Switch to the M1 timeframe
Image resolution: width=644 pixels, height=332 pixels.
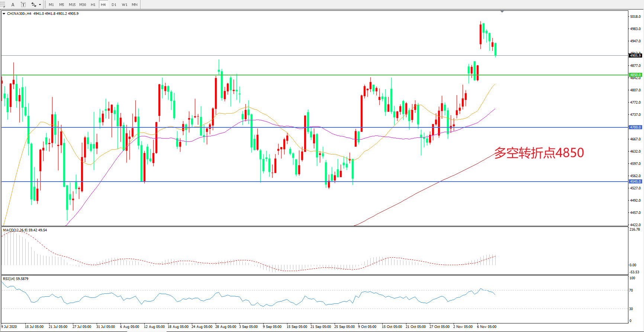[51, 4]
